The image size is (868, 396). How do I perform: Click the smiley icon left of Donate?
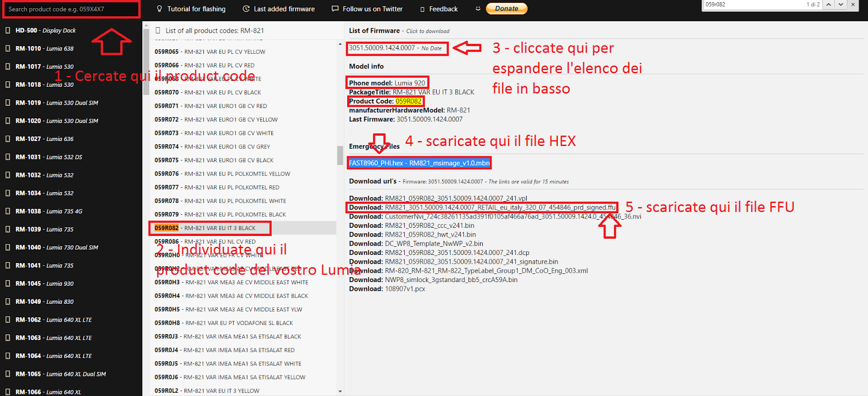[x=478, y=9]
